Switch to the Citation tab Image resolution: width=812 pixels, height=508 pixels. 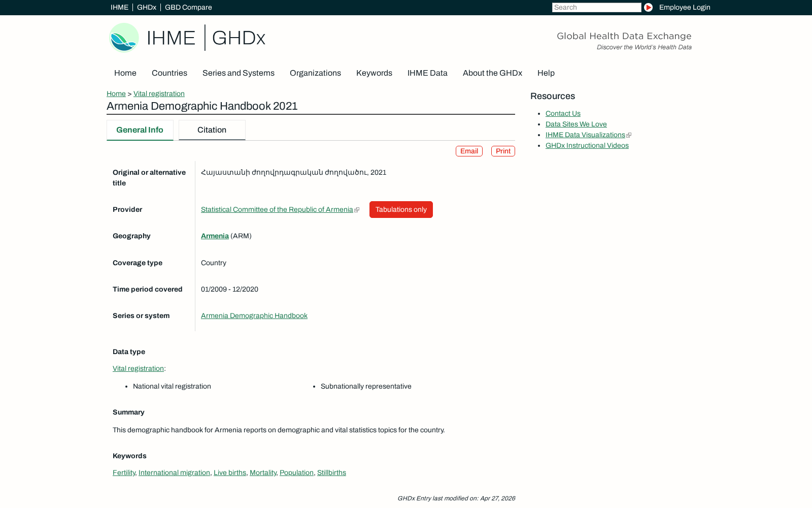pos(212,130)
